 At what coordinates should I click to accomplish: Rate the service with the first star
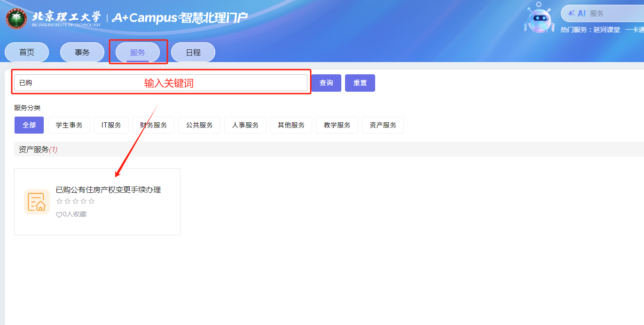point(59,201)
